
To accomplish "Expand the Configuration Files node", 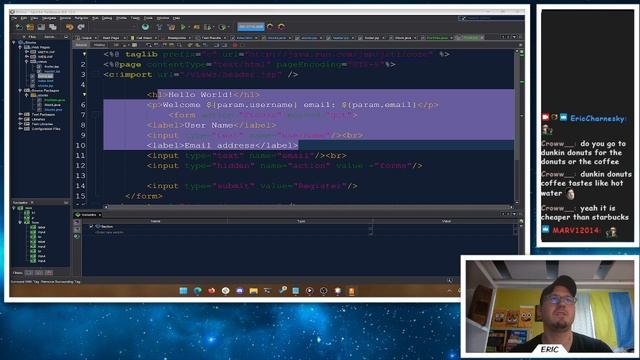I will tap(20, 129).
